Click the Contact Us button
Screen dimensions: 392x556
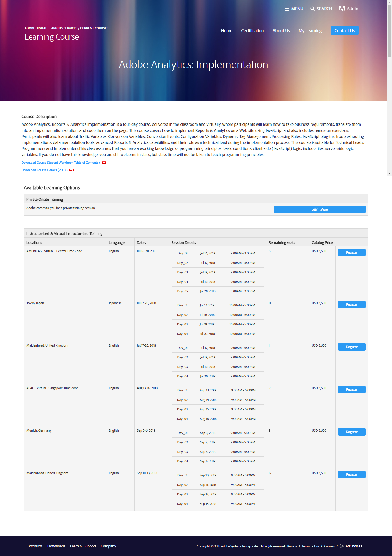tap(344, 30)
